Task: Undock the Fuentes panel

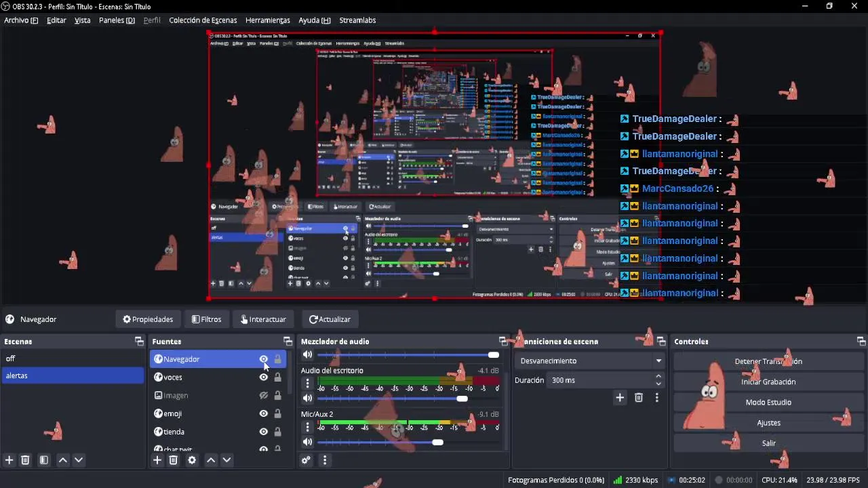Action: 288,341
